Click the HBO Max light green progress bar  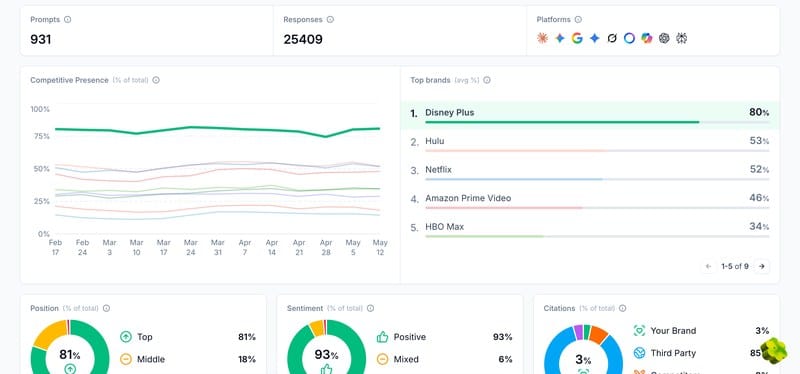click(x=485, y=237)
